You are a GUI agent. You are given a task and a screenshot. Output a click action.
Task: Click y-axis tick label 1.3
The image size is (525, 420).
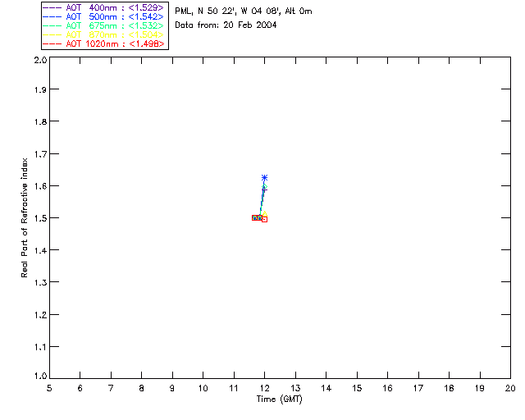point(40,283)
